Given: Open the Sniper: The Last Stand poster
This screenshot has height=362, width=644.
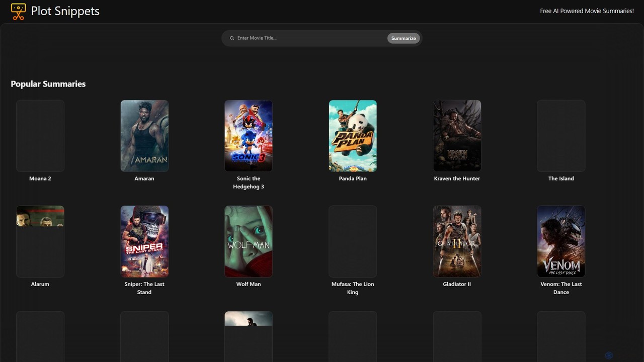Looking at the screenshot, I should [x=144, y=241].
